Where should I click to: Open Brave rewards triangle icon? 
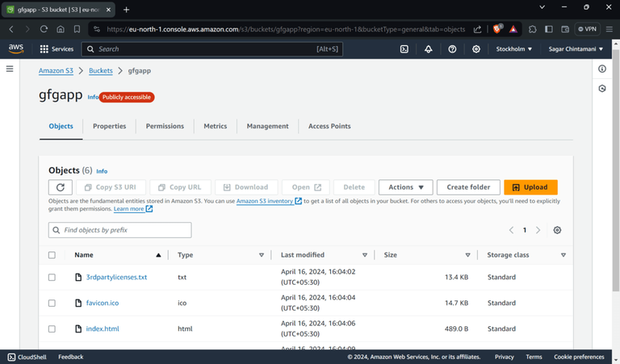click(513, 29)
